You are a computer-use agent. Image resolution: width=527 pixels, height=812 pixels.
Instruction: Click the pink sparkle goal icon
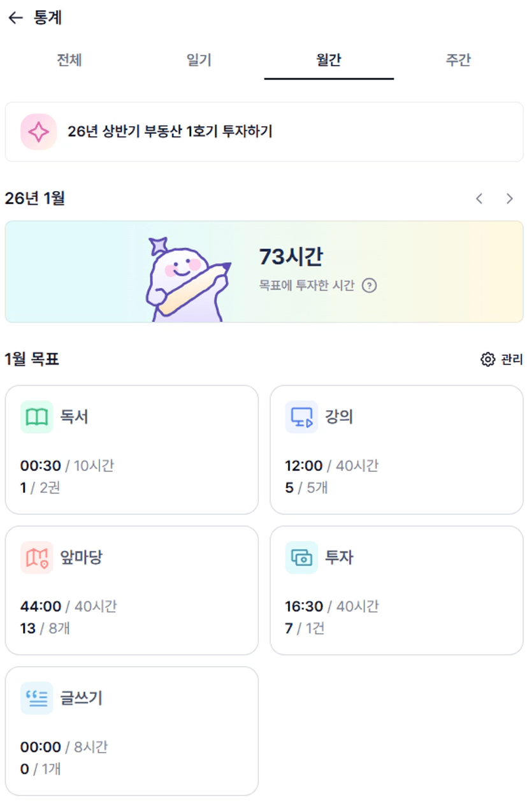[38, 132]
